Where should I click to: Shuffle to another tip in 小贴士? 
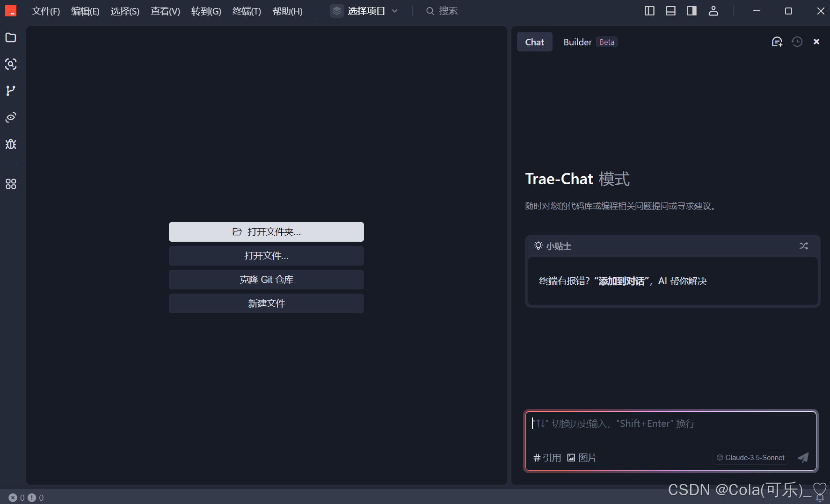tap(804, 246)
